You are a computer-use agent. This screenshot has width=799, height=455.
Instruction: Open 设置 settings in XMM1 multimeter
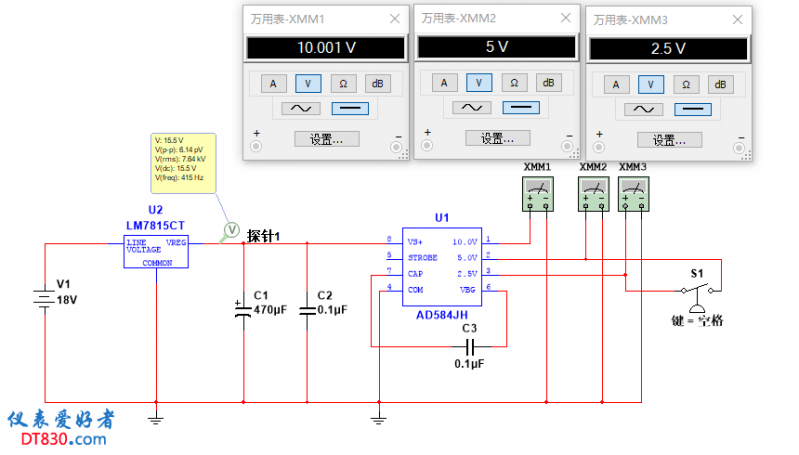tap(325, 139)
